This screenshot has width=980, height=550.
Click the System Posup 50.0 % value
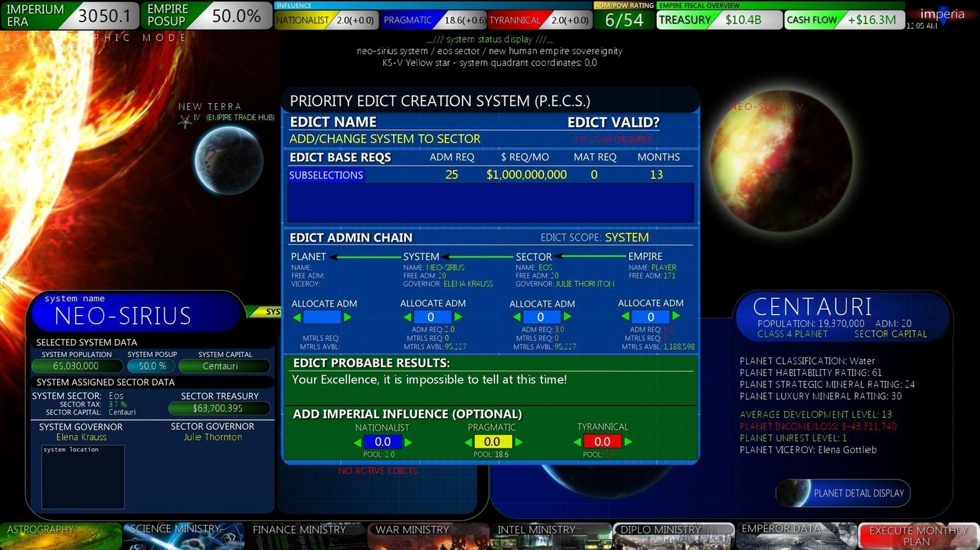point(152,366)
